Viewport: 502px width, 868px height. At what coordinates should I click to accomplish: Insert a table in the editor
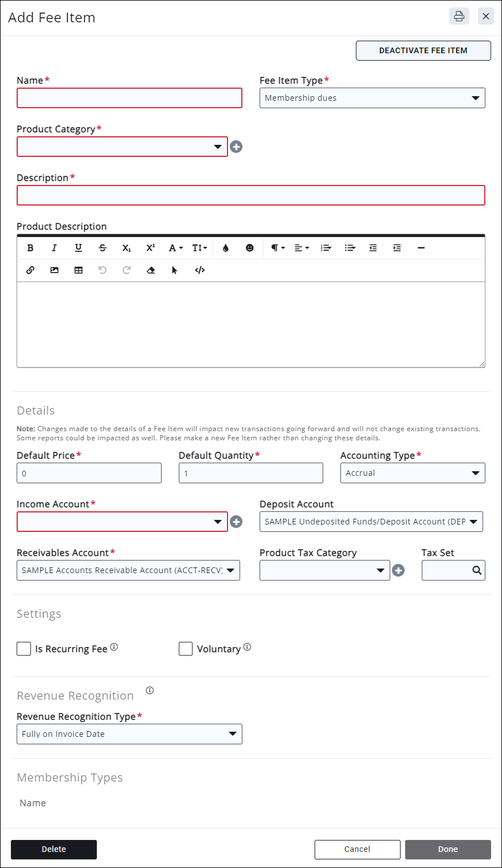[x=79, y=270]
